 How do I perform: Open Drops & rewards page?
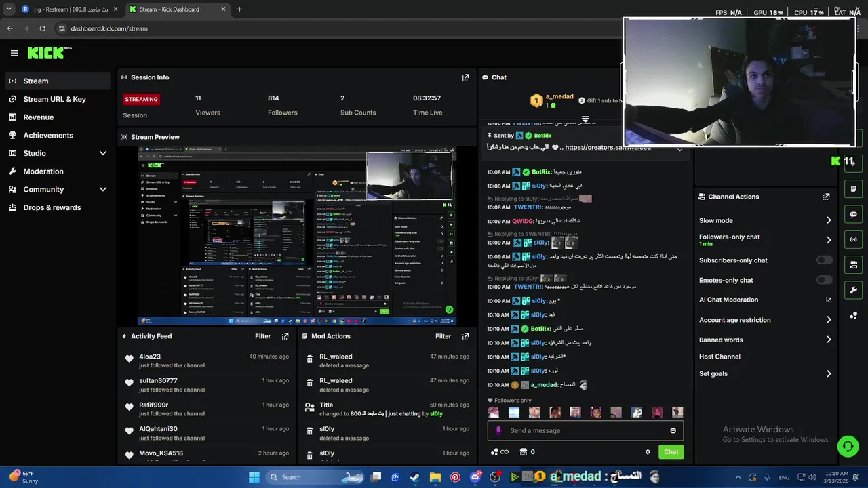(58, 207)
